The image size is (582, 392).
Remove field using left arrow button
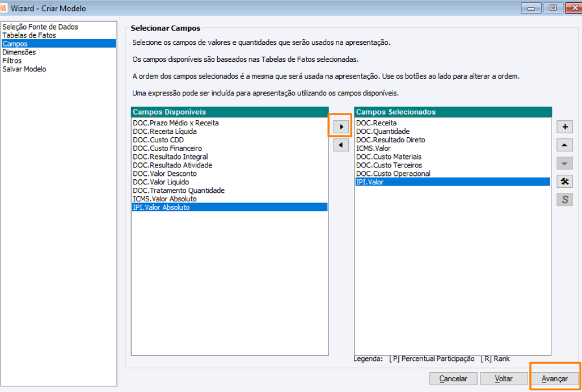[341, 145]
